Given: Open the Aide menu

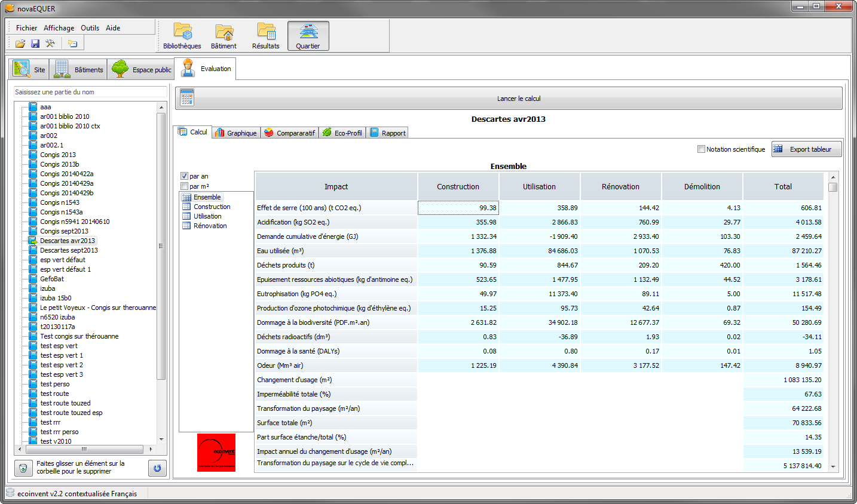Looking at the screenshot, I should click(113, 28).
